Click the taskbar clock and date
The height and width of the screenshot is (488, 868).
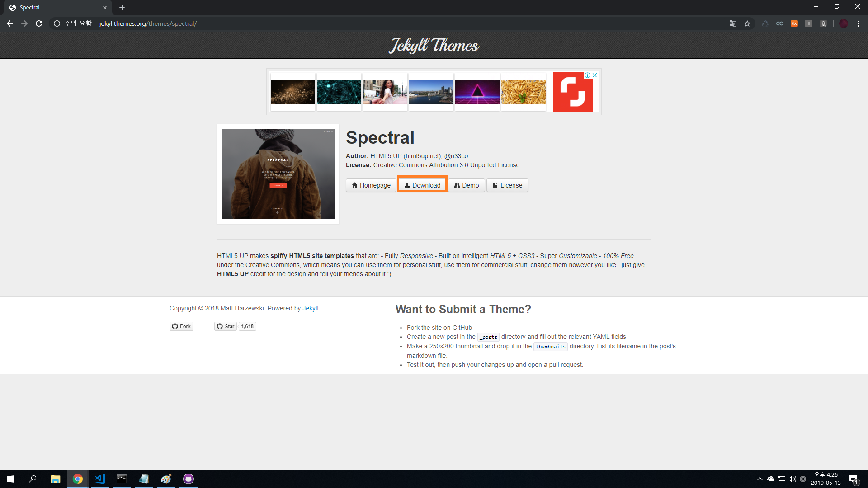click(x=826, y=479)
